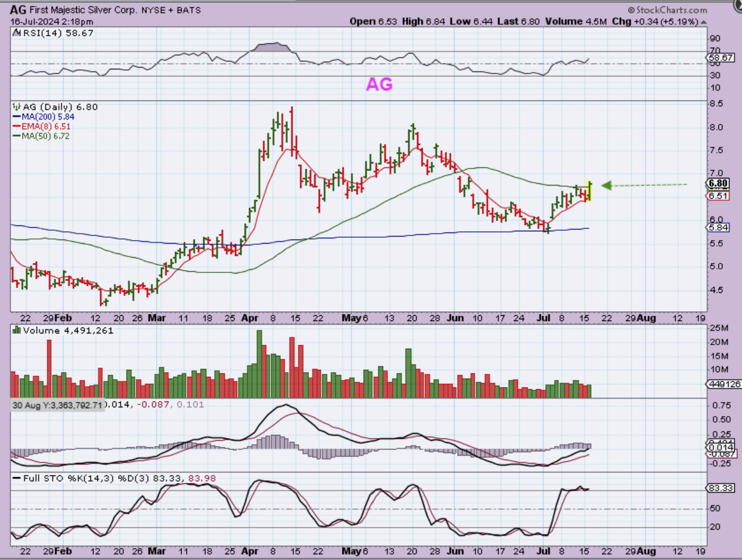
Task: Click the 'NYSE + BATS' exchange label
Action: tap(172, 10)
